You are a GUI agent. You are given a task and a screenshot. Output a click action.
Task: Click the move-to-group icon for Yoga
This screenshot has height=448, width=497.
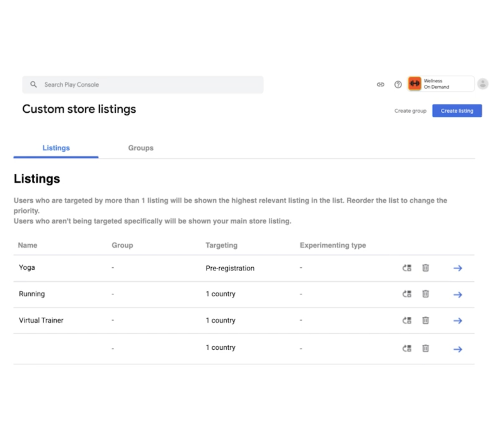pos(407,268)
